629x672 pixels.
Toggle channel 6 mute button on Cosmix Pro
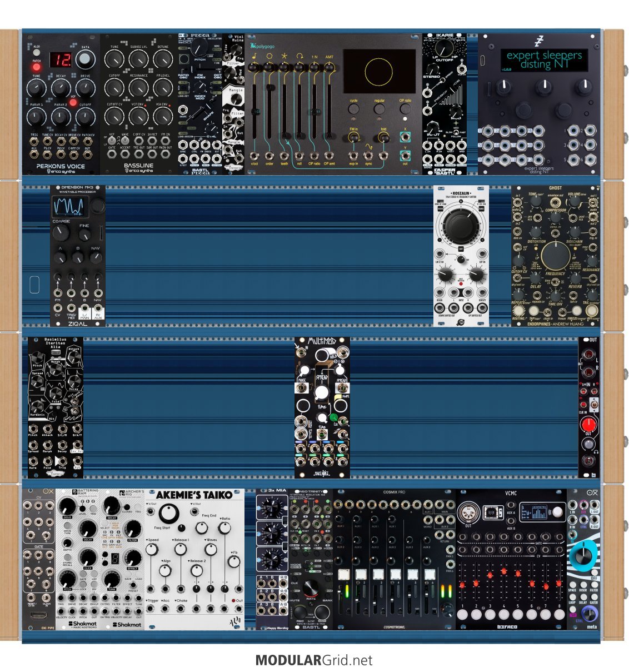[x=430, y=574]
